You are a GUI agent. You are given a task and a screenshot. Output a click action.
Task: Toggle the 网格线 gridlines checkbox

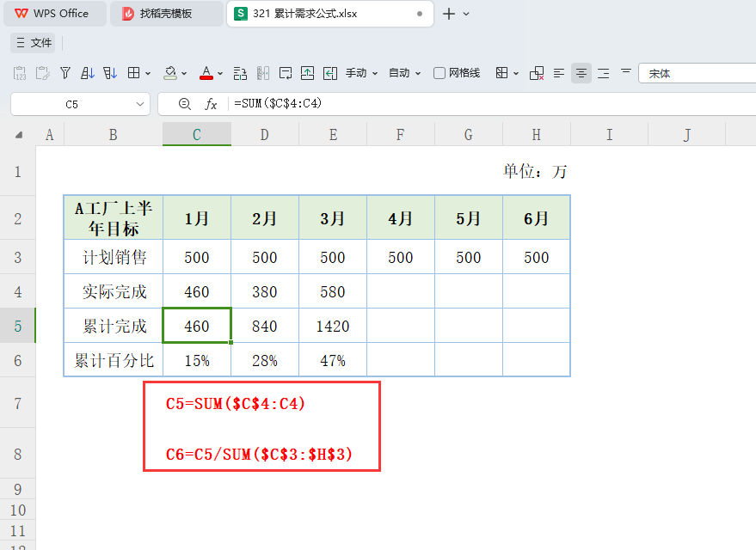click(x=439, y=73)
